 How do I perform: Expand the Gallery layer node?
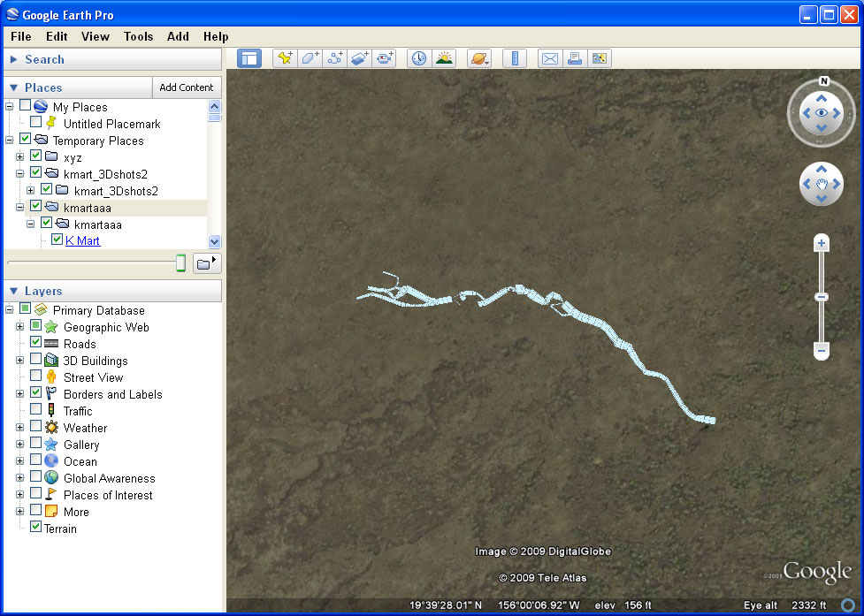[19, 445]
